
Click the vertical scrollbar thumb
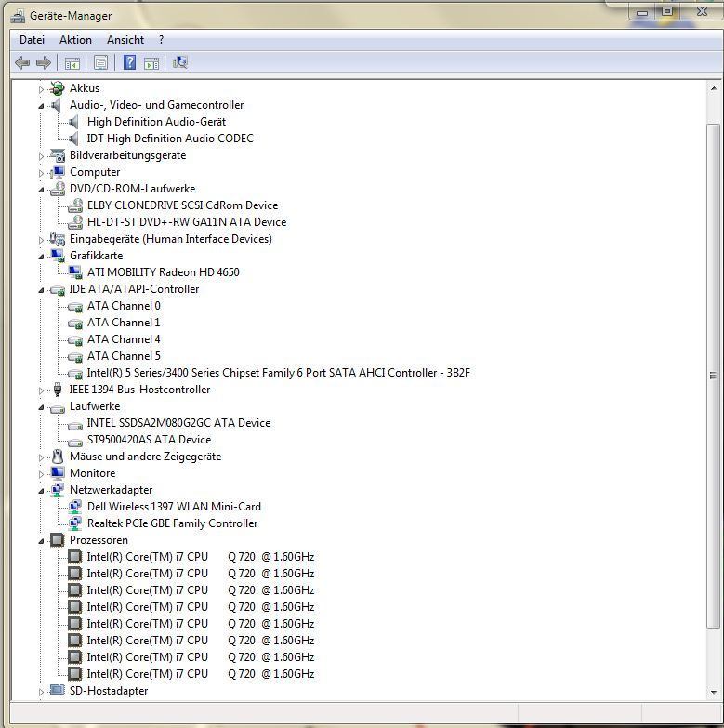coord(714,376)
